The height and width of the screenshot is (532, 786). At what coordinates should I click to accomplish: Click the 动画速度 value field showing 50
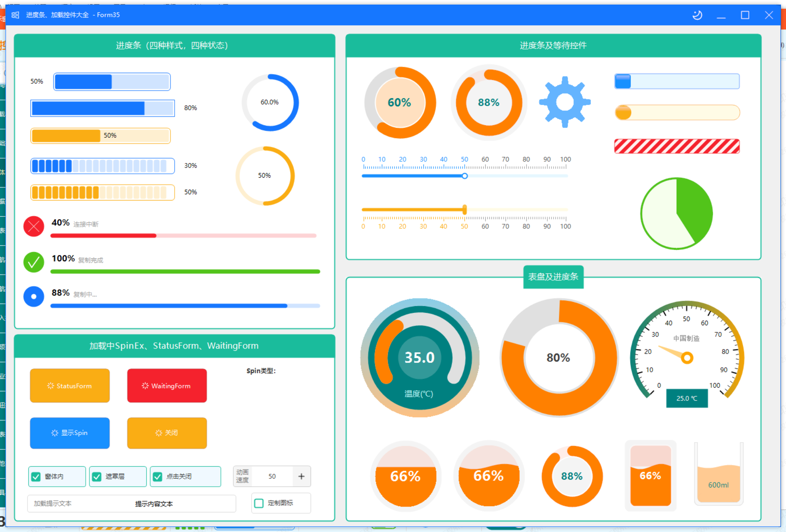tap(272, 476)
